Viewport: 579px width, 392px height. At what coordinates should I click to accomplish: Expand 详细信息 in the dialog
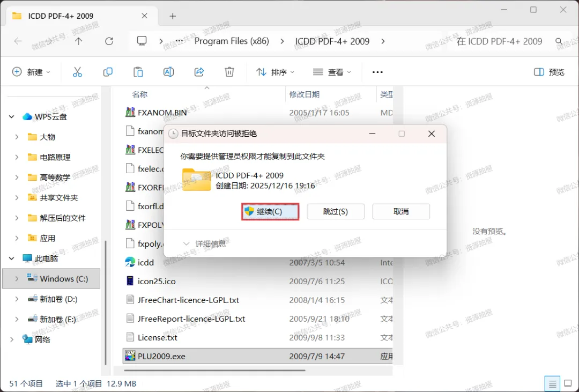coord(205,244)
